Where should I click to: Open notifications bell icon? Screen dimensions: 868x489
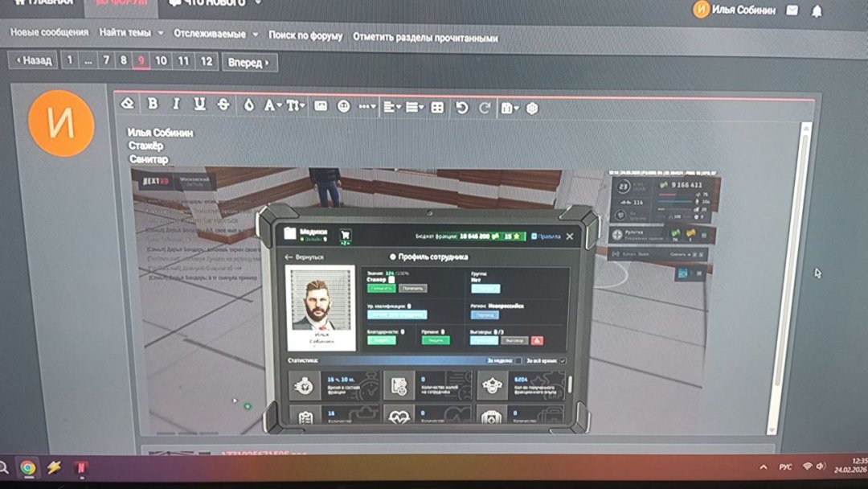coord(817,10)
